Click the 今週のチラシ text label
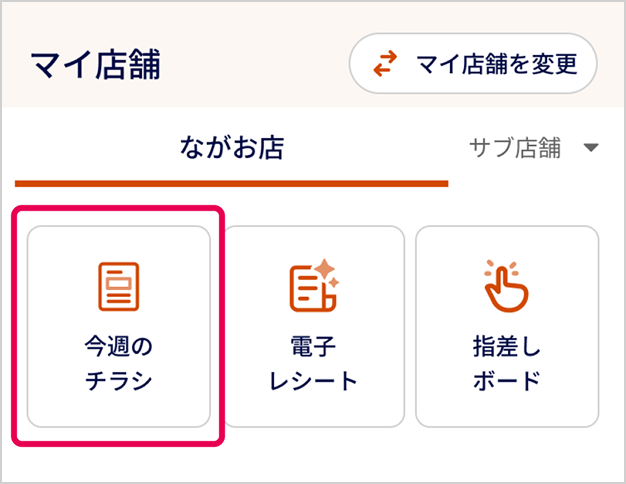This screenshot has width=626, height=484. point(119,364)
